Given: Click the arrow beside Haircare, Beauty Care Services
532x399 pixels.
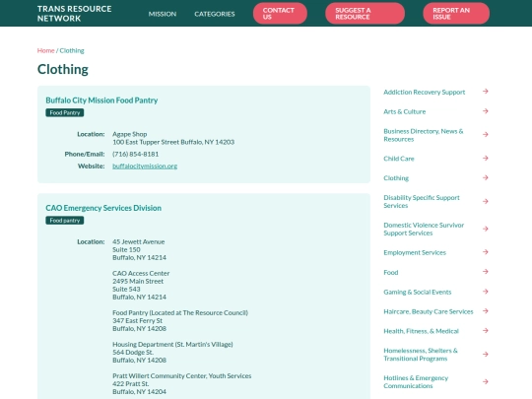Looking at the screenshot, I should (486, 311).
